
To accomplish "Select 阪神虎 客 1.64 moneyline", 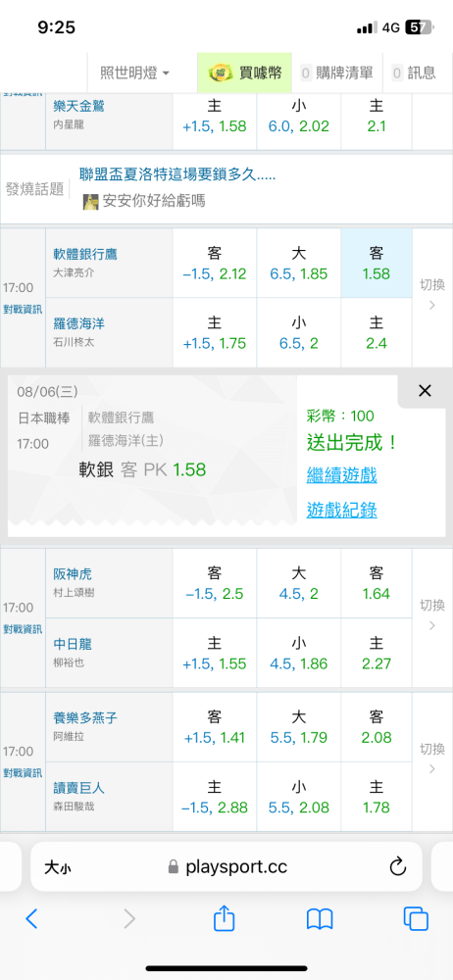I will (377, 583).
